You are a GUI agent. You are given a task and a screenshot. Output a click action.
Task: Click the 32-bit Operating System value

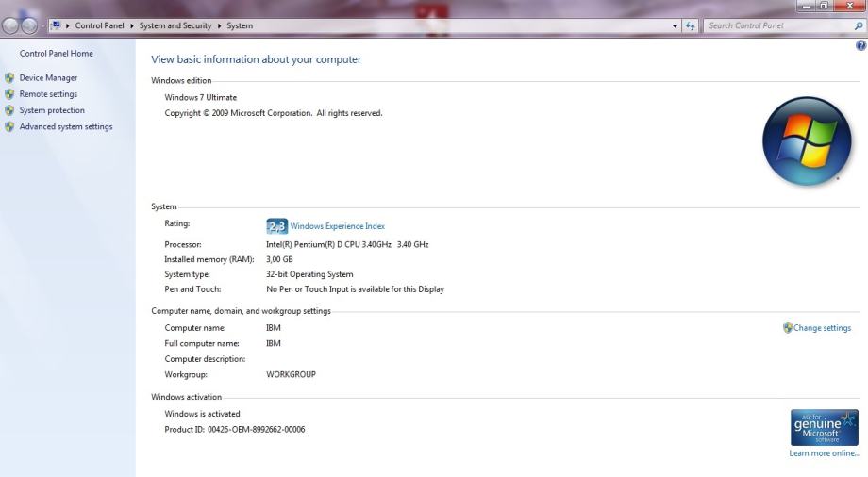pos(309,274)
